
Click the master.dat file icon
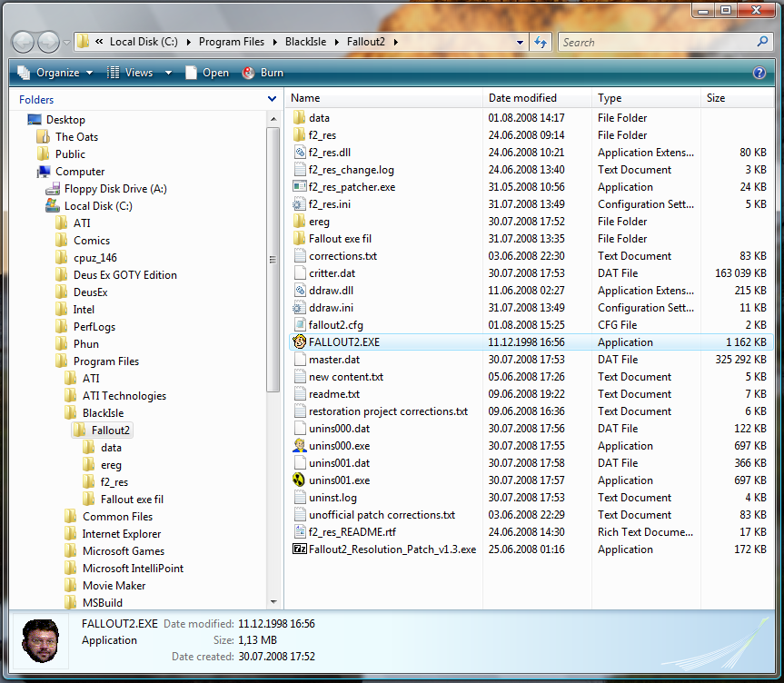pyautogui.click(x=300, y=360)
